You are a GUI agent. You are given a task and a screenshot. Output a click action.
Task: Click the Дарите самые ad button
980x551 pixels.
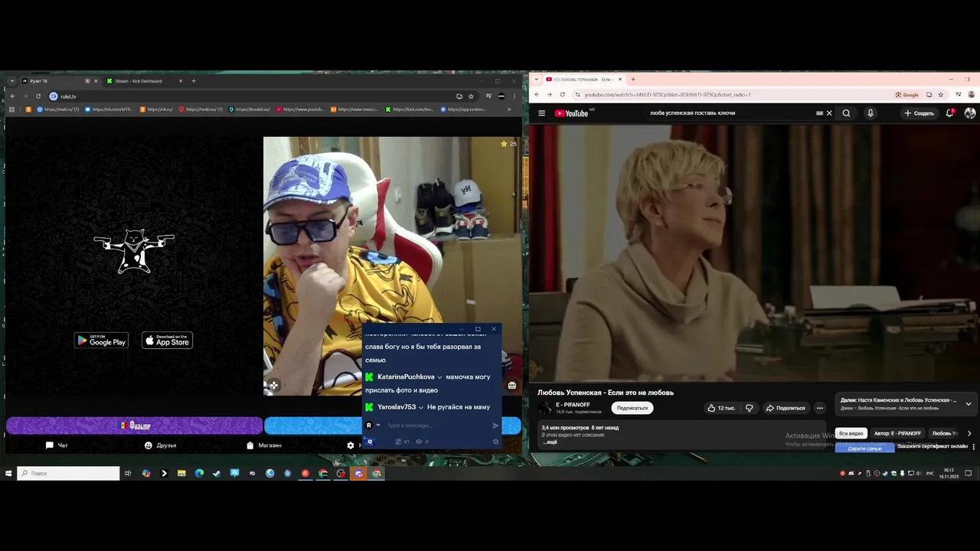coord(864,448)
